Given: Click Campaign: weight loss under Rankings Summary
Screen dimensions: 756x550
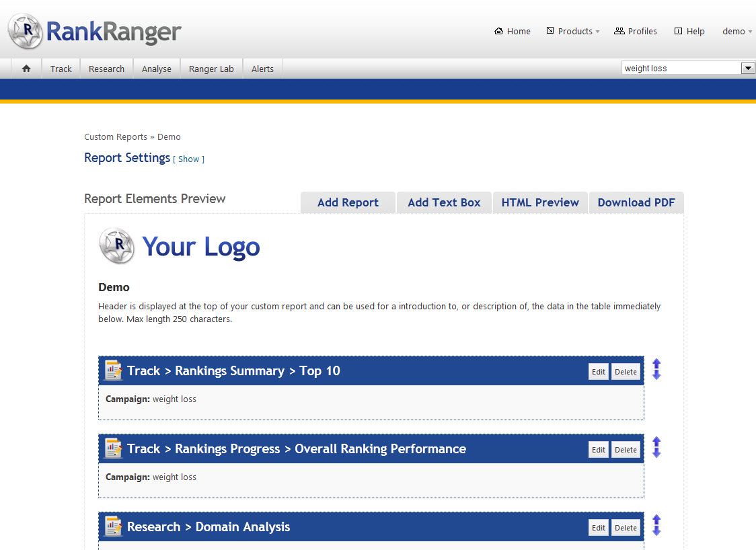Looking at the screenshot, I should pyautogui.click(x=151, y=399).
